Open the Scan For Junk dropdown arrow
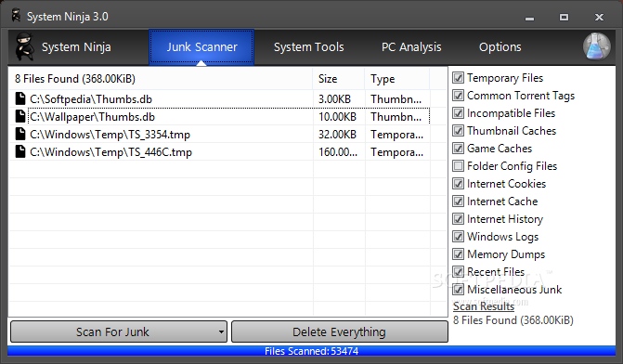The height and width of the screenshot is (364, 623). [221, 331]
